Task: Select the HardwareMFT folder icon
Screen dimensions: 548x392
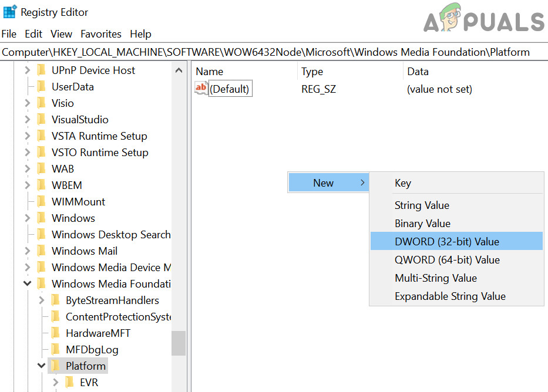Action: pyautogui.click(x=56, y=332)
